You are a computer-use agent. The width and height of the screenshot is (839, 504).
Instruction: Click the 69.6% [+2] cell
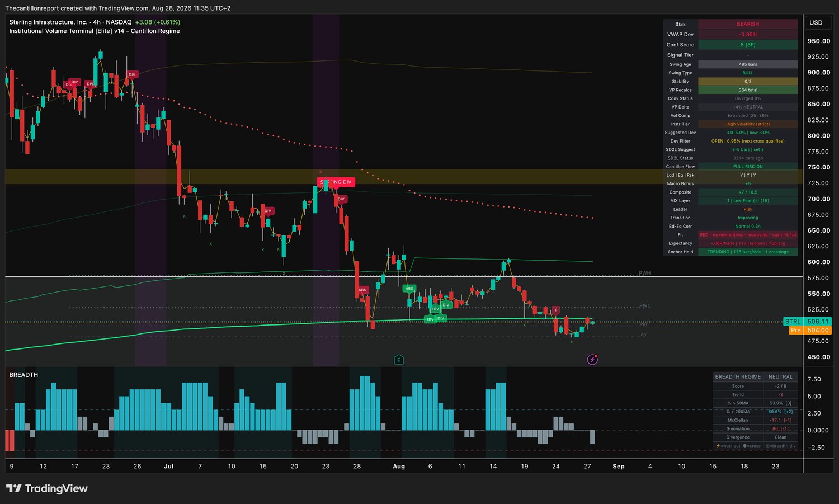tap(780, 412)
